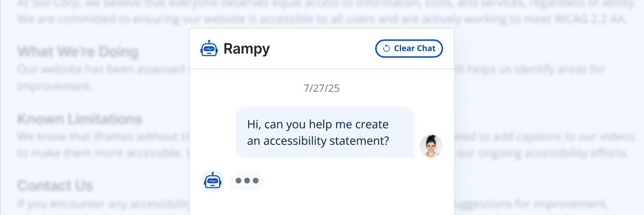Click the blurred "Contact Us" heading

55,185
